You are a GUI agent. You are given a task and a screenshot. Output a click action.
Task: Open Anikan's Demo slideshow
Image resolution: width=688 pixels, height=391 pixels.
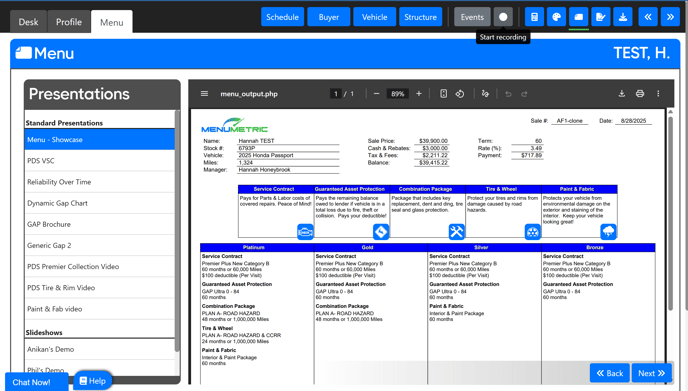100,349
